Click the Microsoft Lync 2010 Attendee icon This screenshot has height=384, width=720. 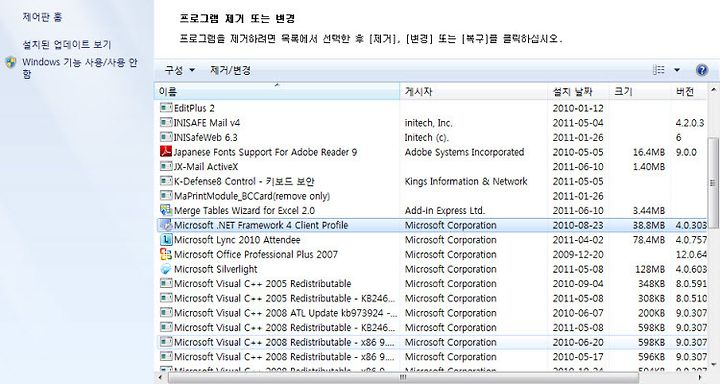point(166,240)
